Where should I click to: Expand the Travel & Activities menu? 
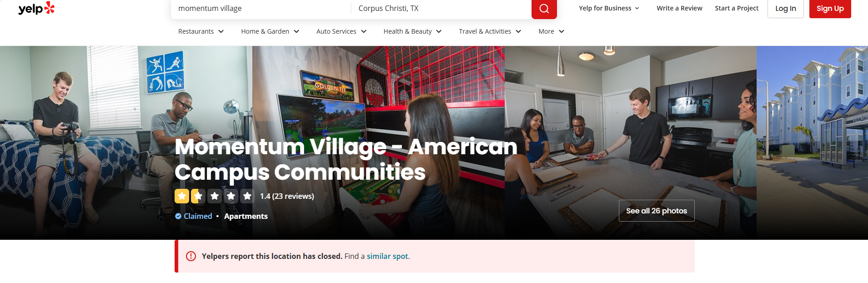point(490,31)
